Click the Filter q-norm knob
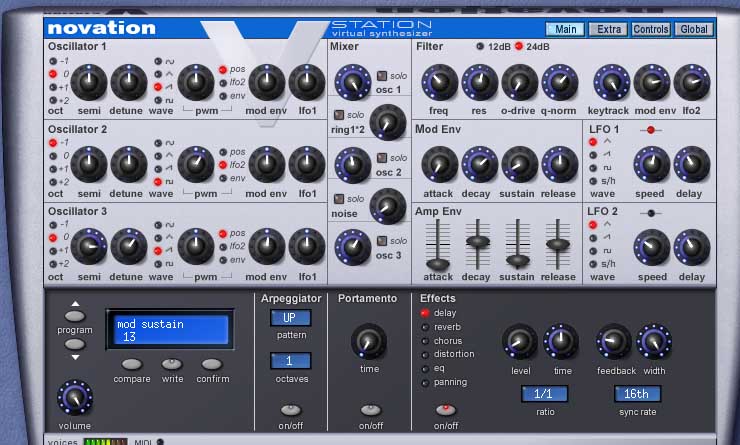Screen dimensions: 740x445 click(560, 82)
